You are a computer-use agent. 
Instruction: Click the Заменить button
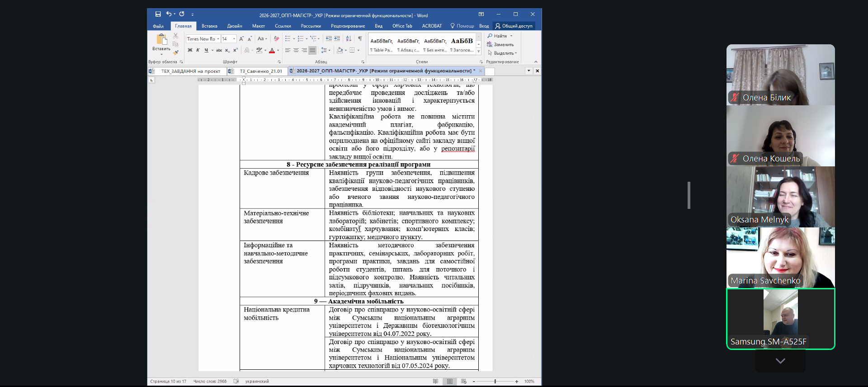[x=503, y=44]
